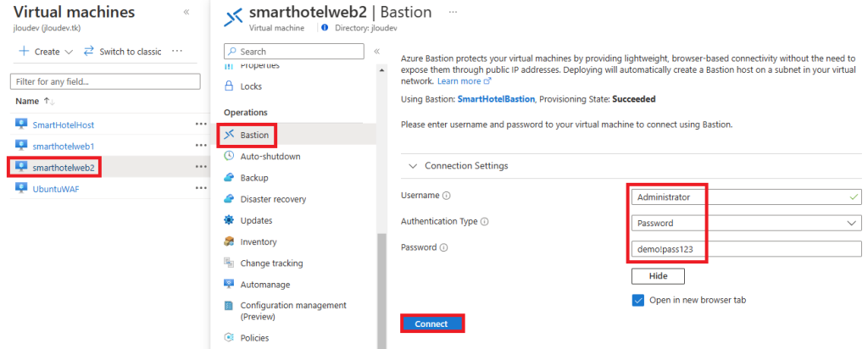Click the Connect button

pos(431,324)
